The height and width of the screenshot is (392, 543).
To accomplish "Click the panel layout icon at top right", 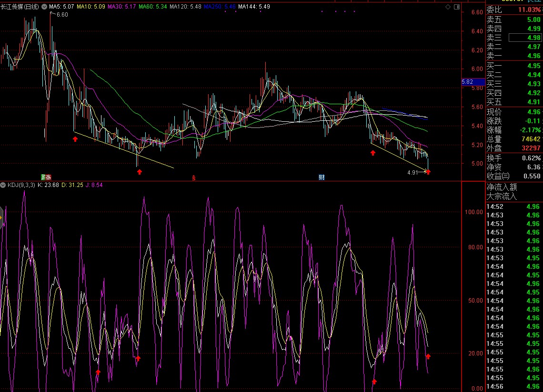I will click(456, 7).
